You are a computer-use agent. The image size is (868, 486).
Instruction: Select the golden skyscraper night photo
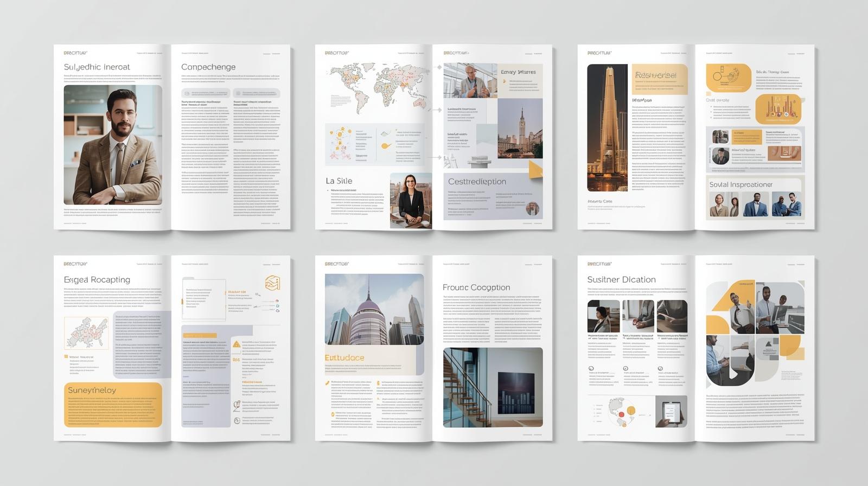click(607, 128)
